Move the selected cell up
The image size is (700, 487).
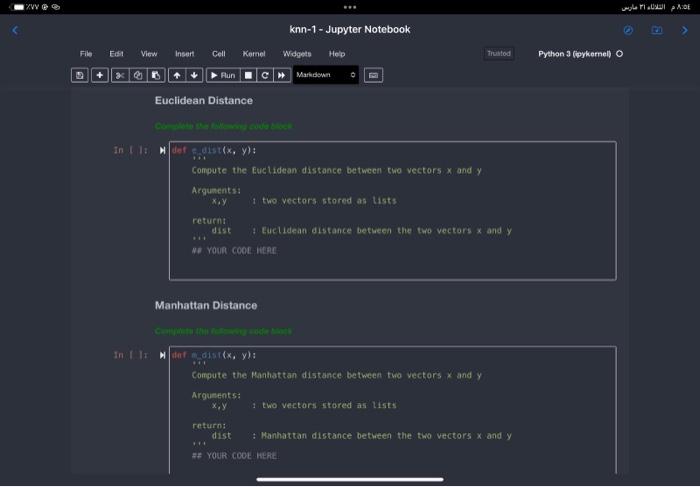[178, 75]
